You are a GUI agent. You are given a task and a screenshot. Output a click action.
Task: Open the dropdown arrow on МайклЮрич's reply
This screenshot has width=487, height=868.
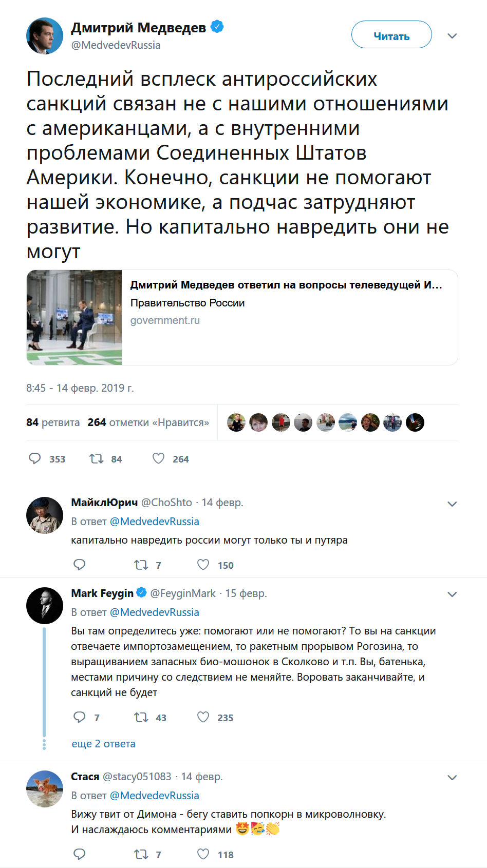point(452,504)
